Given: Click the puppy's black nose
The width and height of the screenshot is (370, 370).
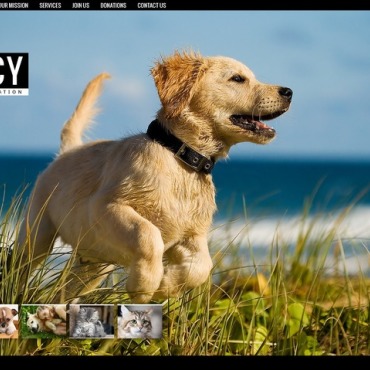Looking at the screenshot, I should coord(286,93).
